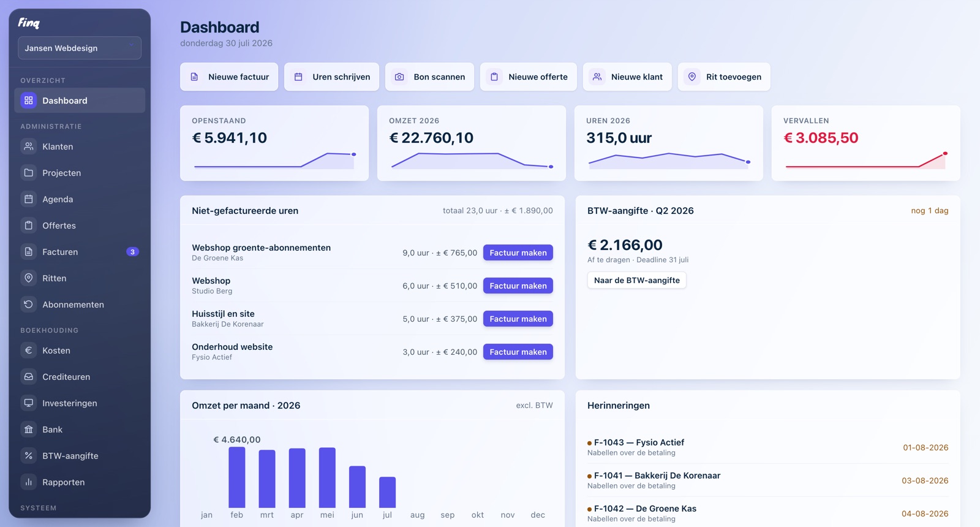Image resolution: width=980 pixels, height=527 pixels.
Task: Click Factuur maken for Studio Berg
Action: [x=518, y=286]
